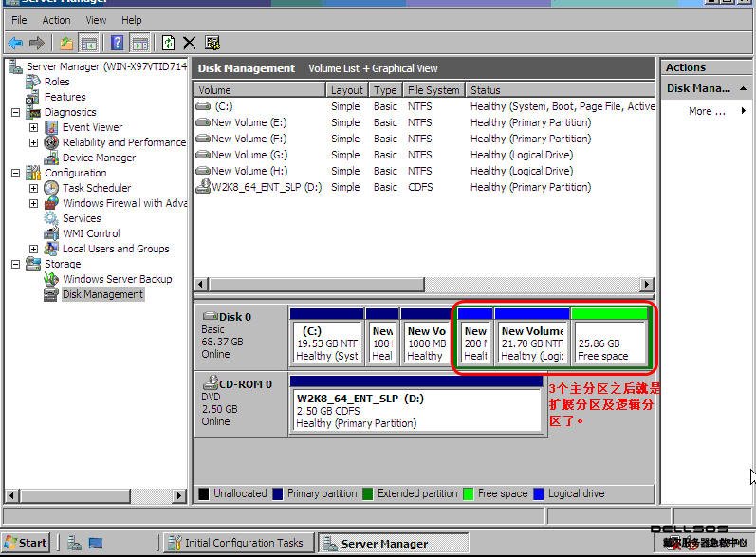
Task: Click the X delete icon in the toolbar
Action: 190,43
